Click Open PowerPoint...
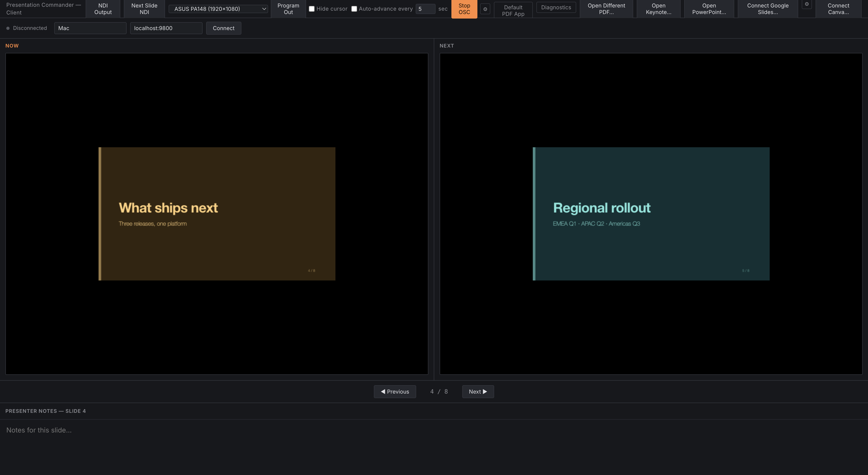Image resolution: width=868 pixels, height=475 pixels. point(709,9)
